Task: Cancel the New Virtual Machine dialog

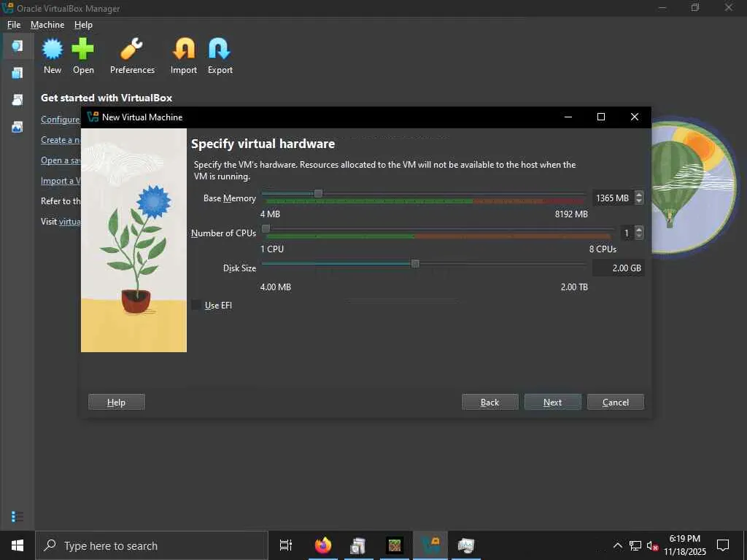Action: click(616, 402)
